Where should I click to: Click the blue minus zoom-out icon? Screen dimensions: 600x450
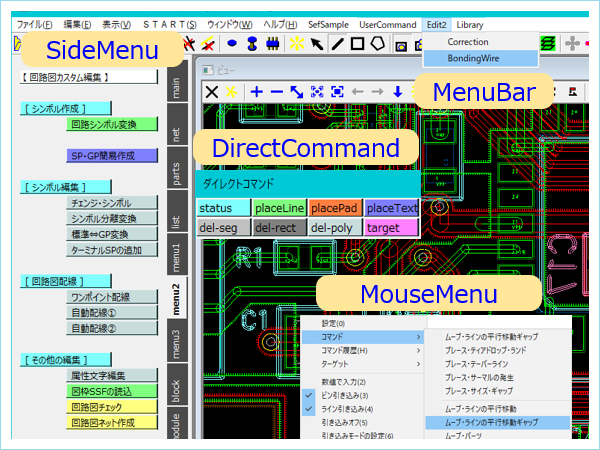click(276, 91)
